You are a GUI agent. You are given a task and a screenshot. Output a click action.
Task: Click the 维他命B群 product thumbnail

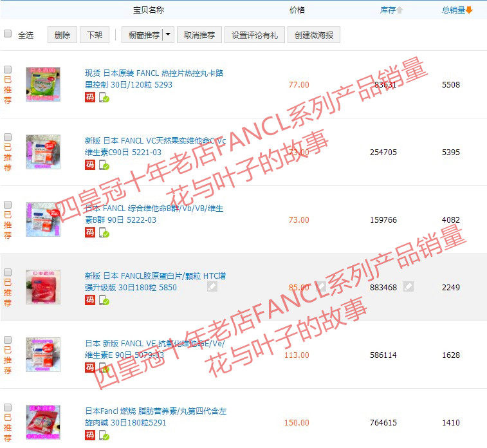click(43, 219)
